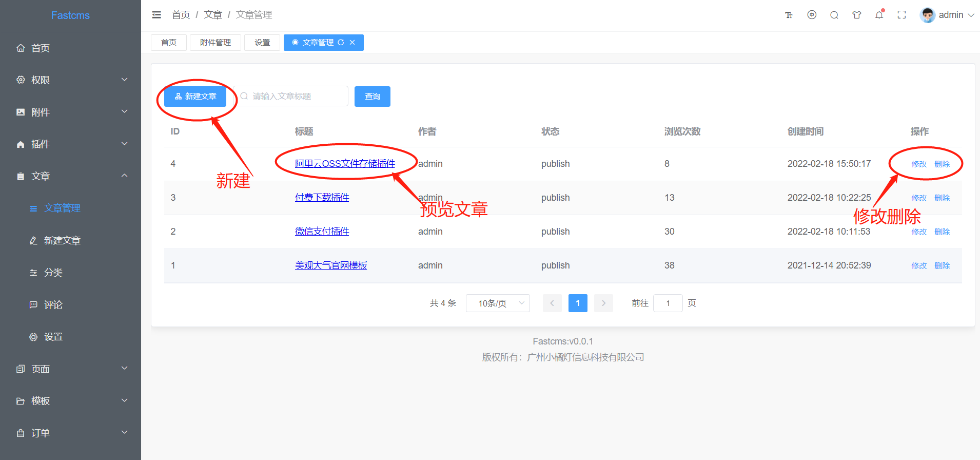Expand the 权限 sidebar menu
The height and width of the screenshot is (460, 980).
click(70, 80)
